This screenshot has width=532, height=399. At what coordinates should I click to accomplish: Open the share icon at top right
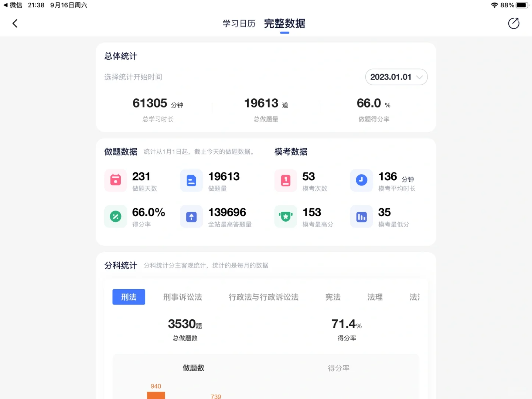[514, 23]
